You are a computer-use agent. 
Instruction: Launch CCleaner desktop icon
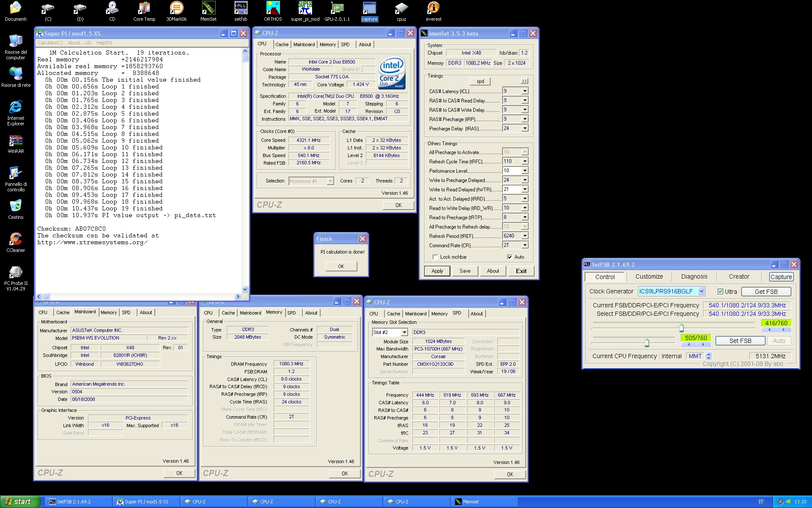(16, 243)
